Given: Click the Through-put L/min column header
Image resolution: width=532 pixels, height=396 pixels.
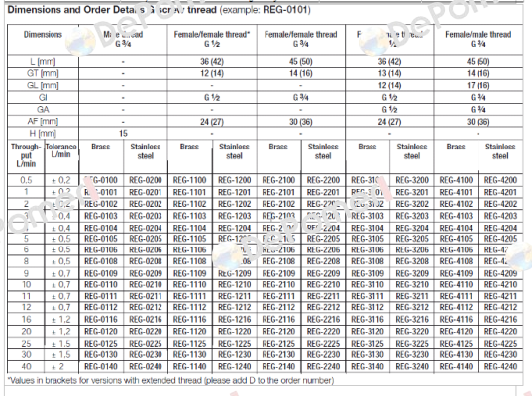Looking at the screenshot, I should click(x=26, y=155).
